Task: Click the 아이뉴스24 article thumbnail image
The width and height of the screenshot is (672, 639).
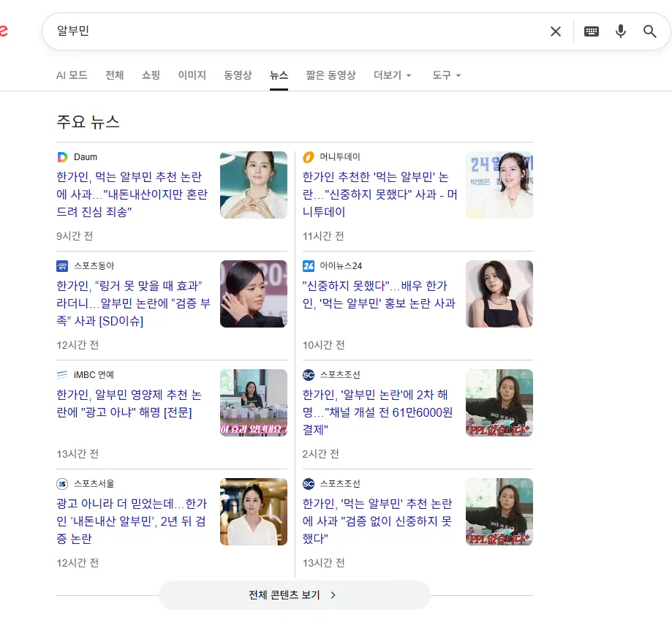Action: pos(499,294)
